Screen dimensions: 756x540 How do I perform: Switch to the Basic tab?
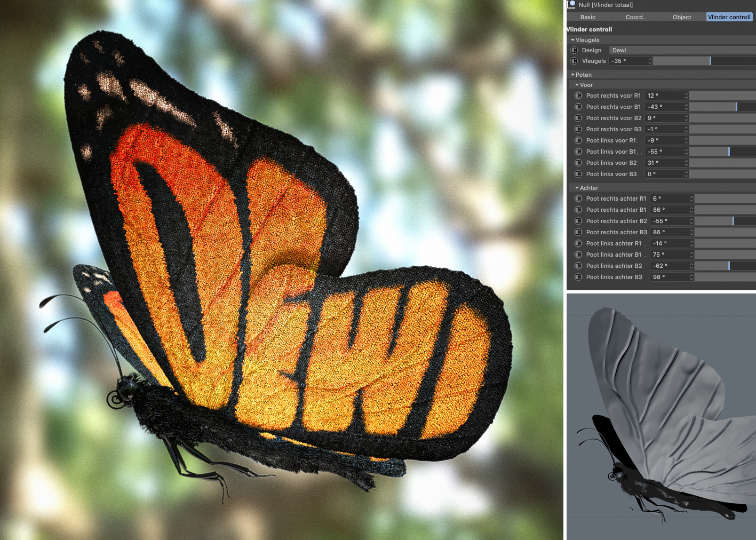tap(587, 17)
